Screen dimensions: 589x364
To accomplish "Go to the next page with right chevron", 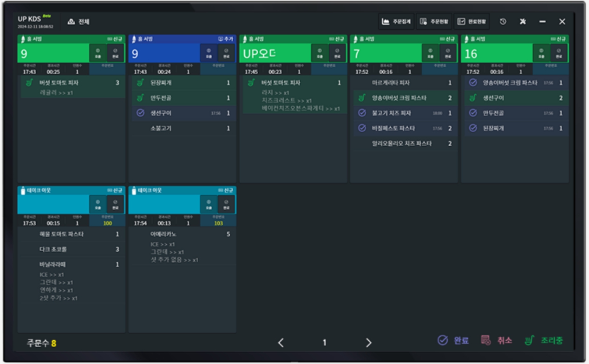I will 368,343.
